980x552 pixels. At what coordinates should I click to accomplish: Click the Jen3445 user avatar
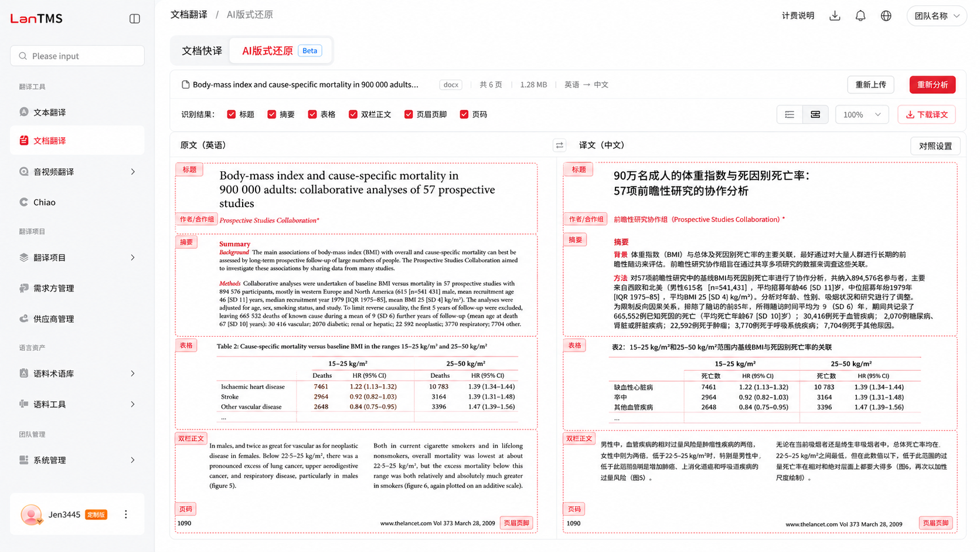pyautogui.click(x=31, y=514)
